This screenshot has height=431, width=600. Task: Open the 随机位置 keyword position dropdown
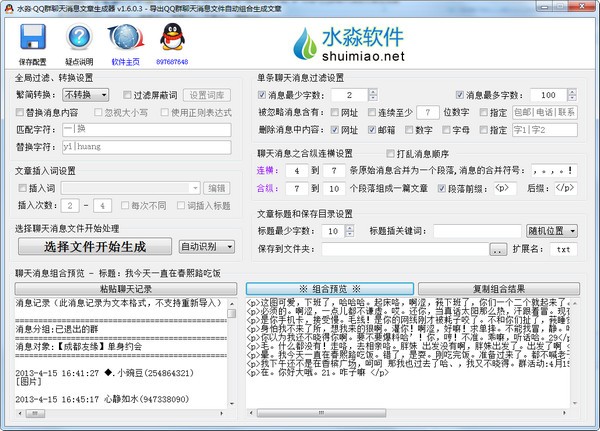coord(551,231)
